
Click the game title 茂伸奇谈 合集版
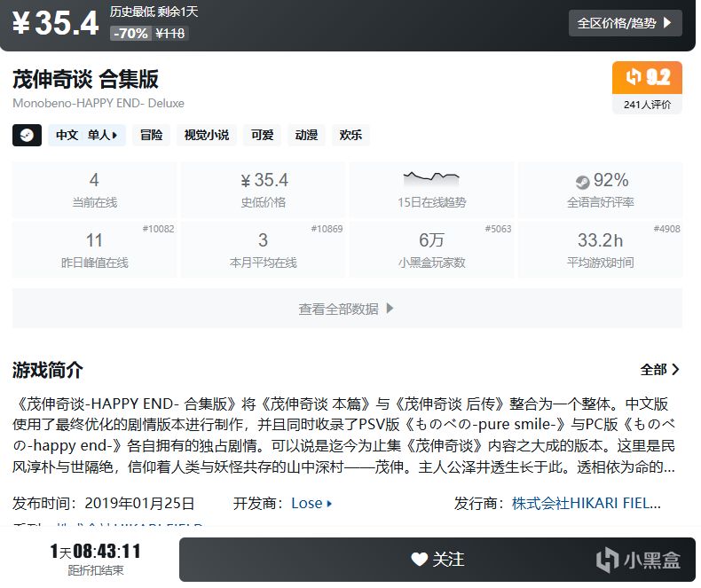click(x=85, y=79)
